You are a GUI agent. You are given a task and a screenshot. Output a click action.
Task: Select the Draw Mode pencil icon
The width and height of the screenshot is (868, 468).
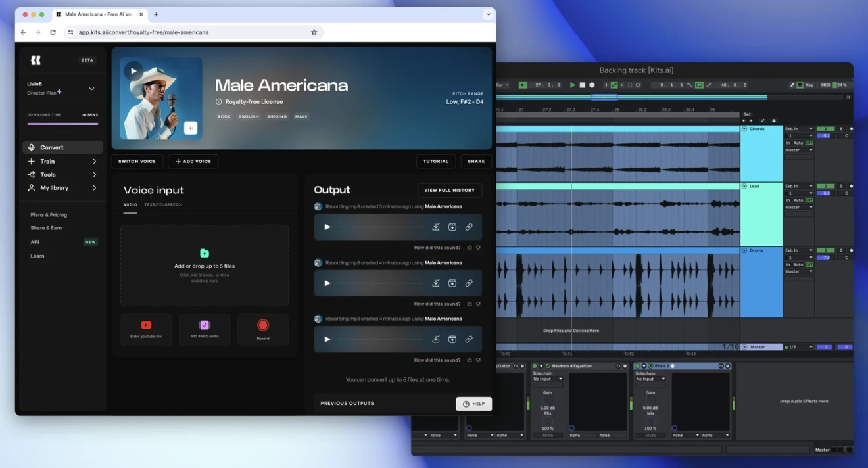click(791, 85)
